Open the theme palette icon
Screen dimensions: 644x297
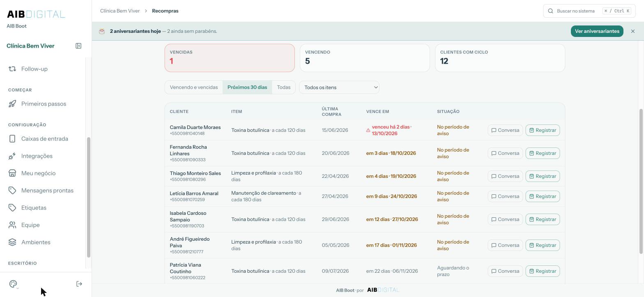click(x=13, y=284)
